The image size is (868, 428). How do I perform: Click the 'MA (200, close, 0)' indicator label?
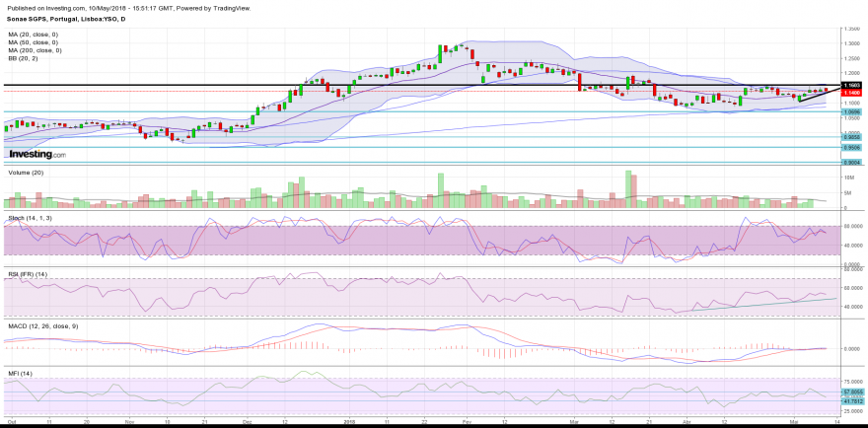tap(36, 50)
